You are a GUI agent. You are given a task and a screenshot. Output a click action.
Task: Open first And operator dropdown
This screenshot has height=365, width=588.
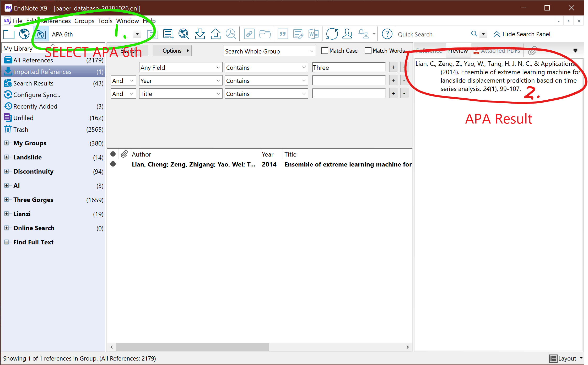(123, 81)
